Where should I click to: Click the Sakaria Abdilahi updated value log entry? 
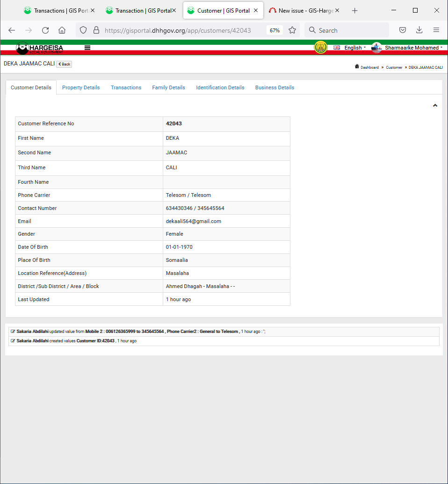[x=224, y=332]
